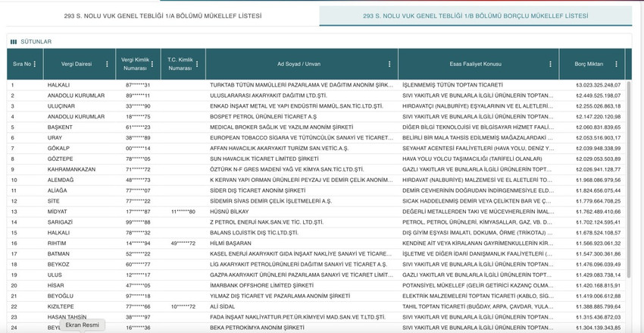Click T.C. Kimlik number 11******80
Viewport: 644px width, 333px height.
(183, 212)
